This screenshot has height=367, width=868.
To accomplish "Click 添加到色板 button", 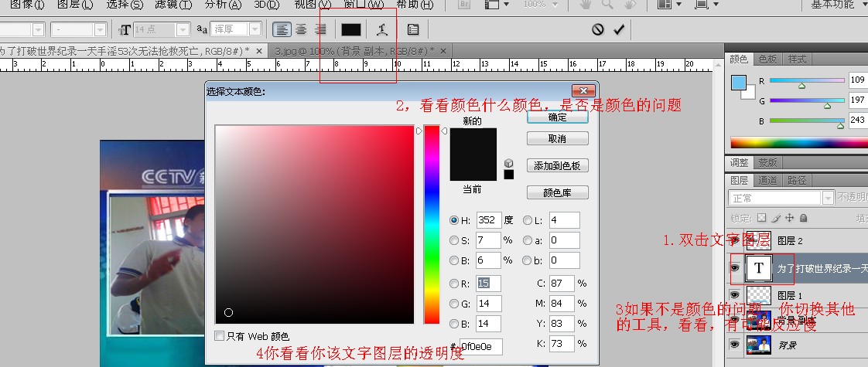I will click(x=558, y=165).
